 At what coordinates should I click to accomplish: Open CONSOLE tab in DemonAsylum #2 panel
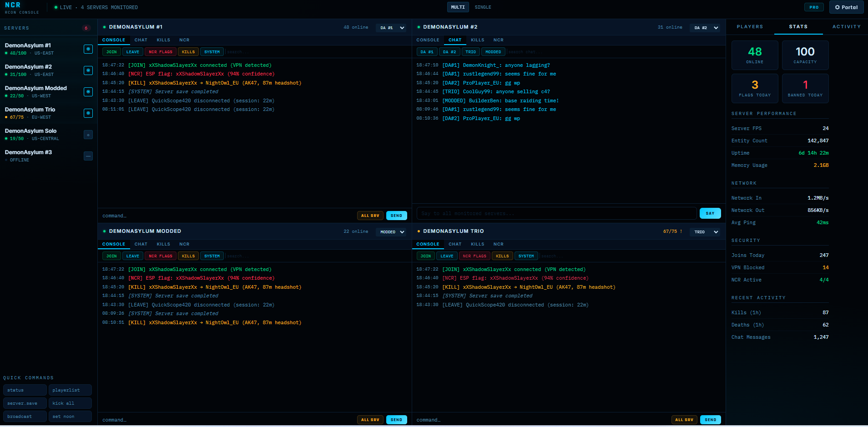pyautogui.click(x=428, y=40)
